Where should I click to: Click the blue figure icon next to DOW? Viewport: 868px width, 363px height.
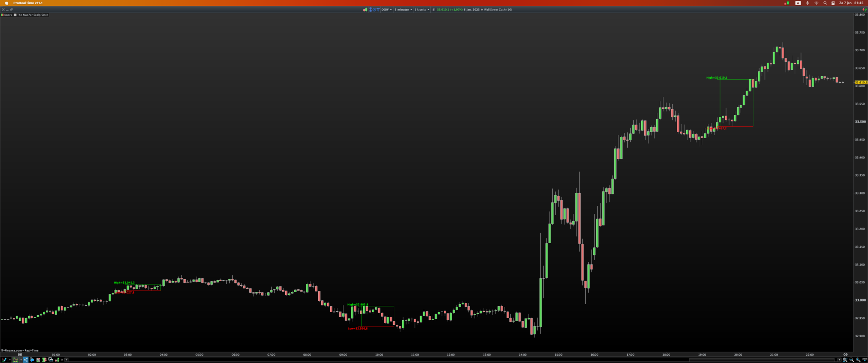click(x=370, y=10)
